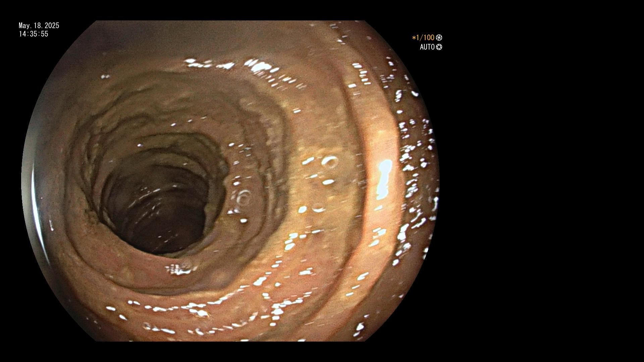Click the timestamp 14:35:55

pos(34,34)
